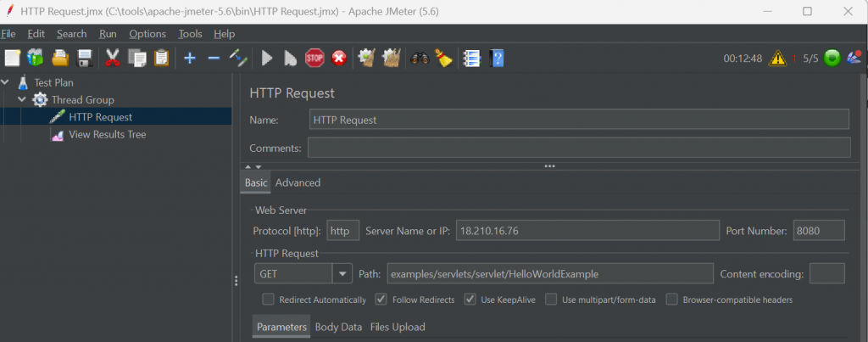Select View Results Tree in test tree

tap(107, 134)
